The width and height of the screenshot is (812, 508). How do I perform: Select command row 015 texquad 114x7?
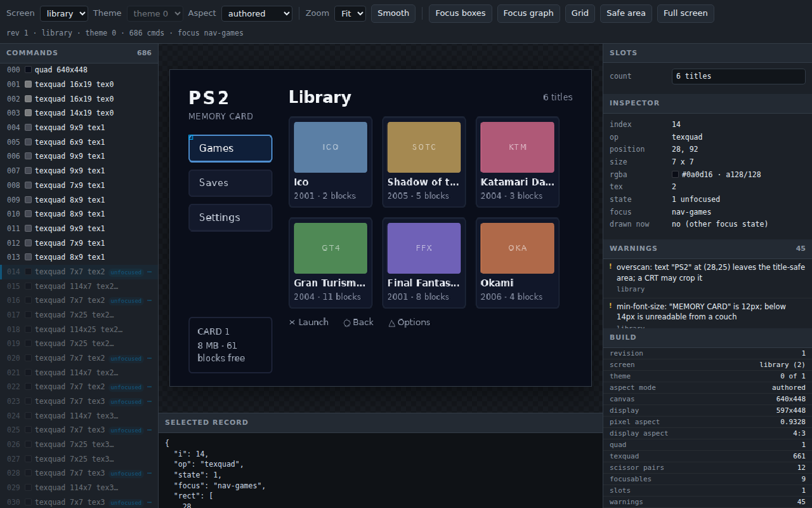click(79, 286)
